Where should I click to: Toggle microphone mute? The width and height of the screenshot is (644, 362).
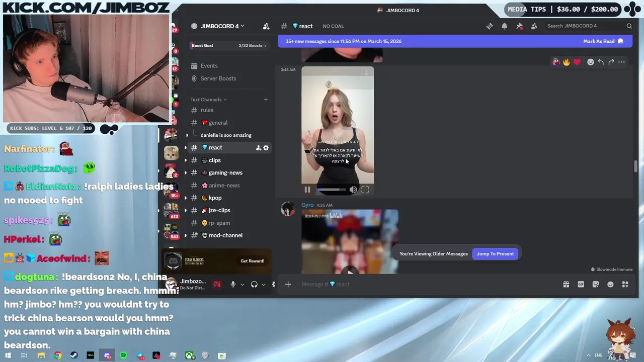coord(232,285)
